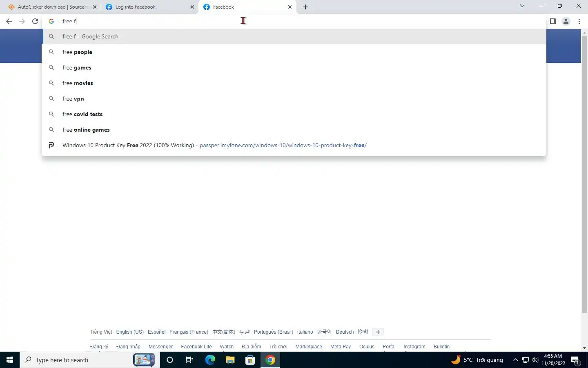Open a new tab with plus button
The image size is (588, 368).
(305, 7)
